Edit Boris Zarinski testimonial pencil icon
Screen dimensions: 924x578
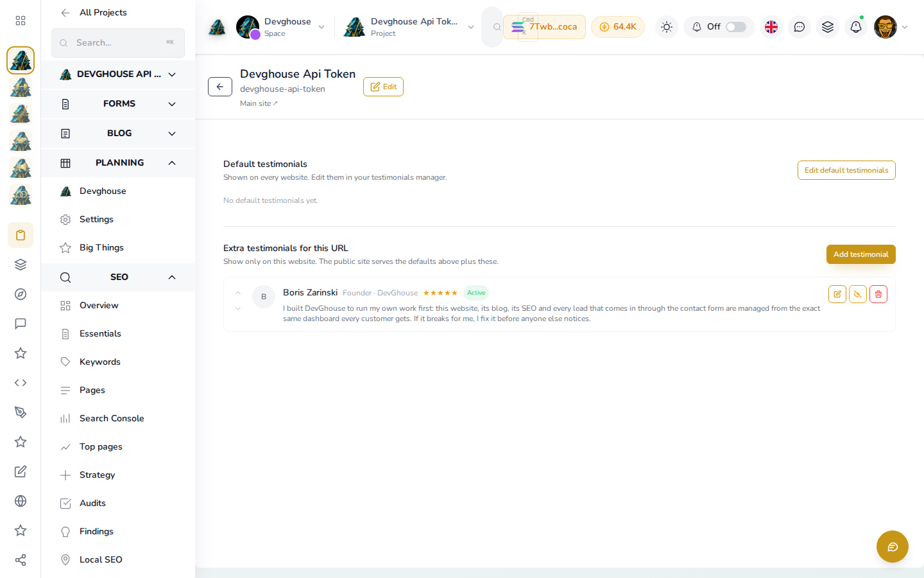(837, 294)
